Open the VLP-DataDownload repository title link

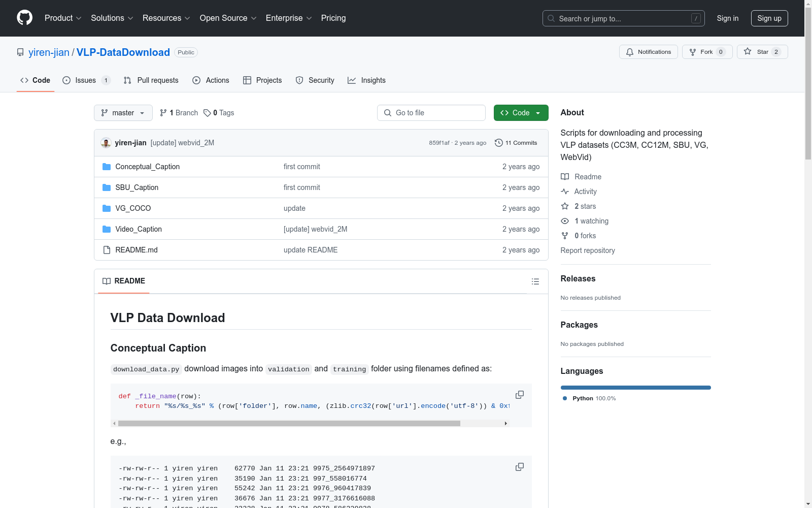(123, 52)
